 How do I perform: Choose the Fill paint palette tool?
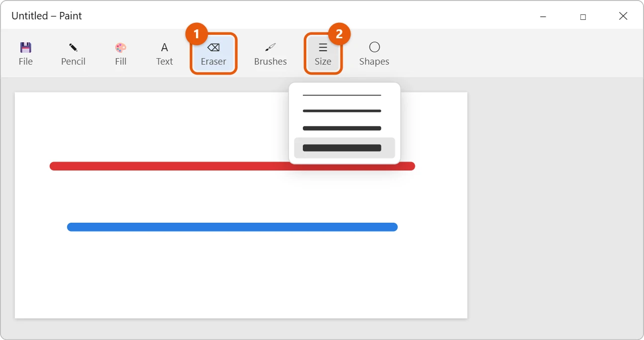click(121, 54)
